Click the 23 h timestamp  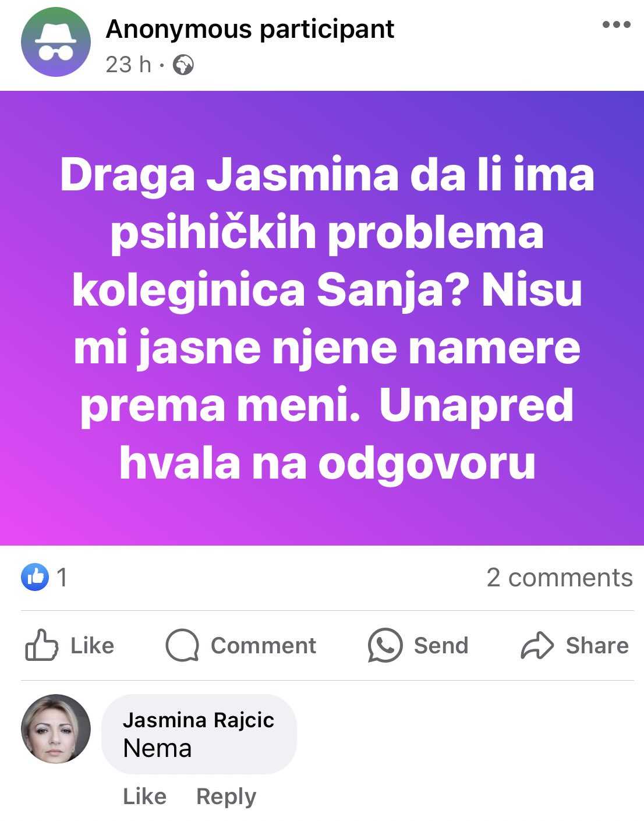[128, 65]
